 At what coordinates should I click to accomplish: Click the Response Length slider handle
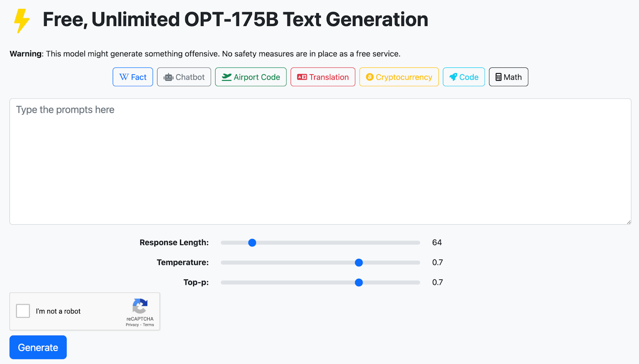click(x=252, y=243)
